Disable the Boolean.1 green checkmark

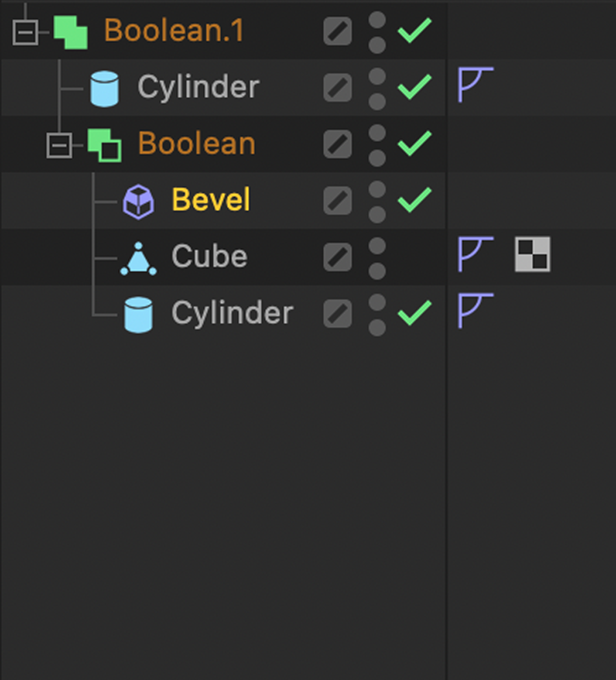(x=415, y=29)
